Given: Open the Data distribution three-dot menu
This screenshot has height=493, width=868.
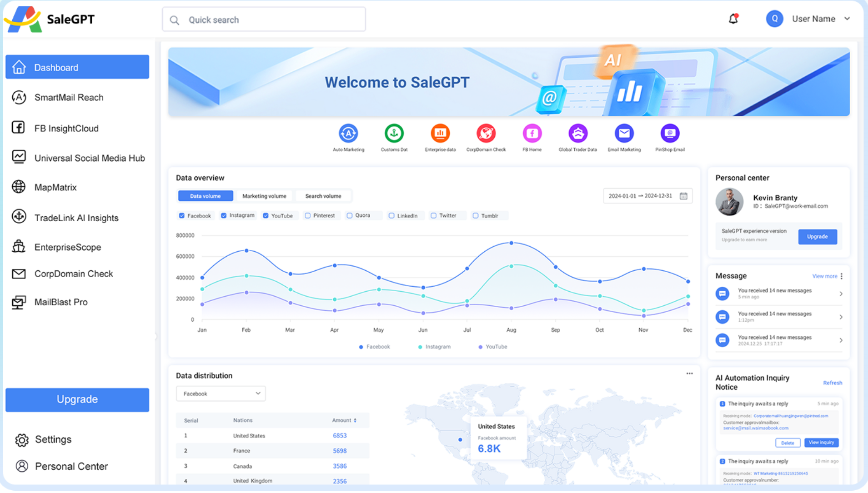Looking at the screenshot, I should pyautogui.click(x=689, y=373).
